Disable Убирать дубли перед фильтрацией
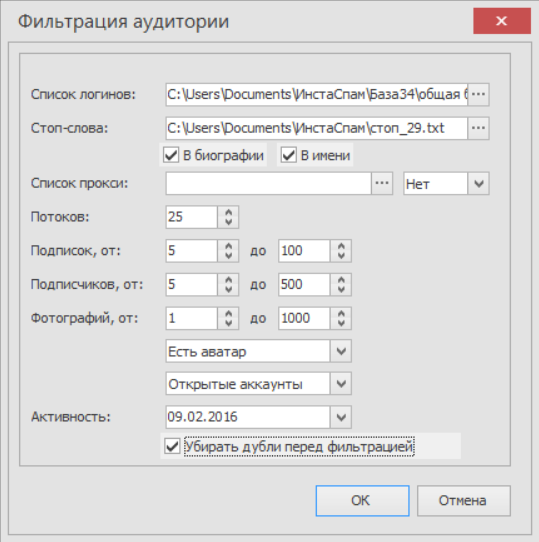The image size is (539, 542). [x=172, y=446]
